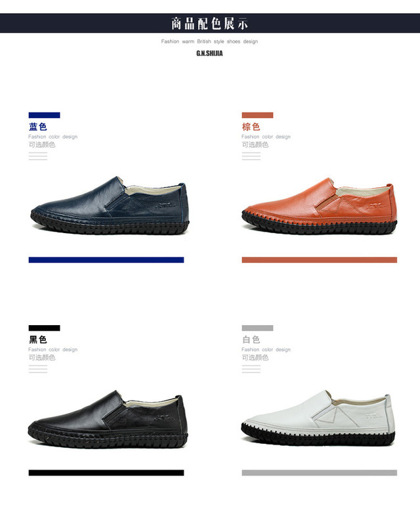Click the Fashion warm British style subtitle
Screen dimensions: 420x505
click(x=209, y=41)
